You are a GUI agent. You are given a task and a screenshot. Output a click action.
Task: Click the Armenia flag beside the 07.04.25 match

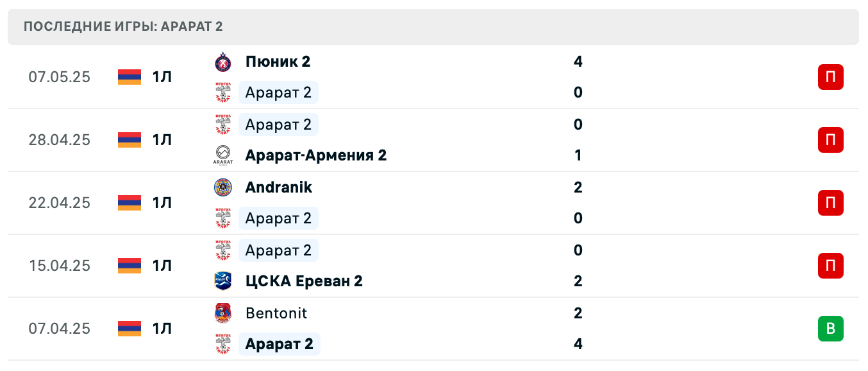coord(128,329)
